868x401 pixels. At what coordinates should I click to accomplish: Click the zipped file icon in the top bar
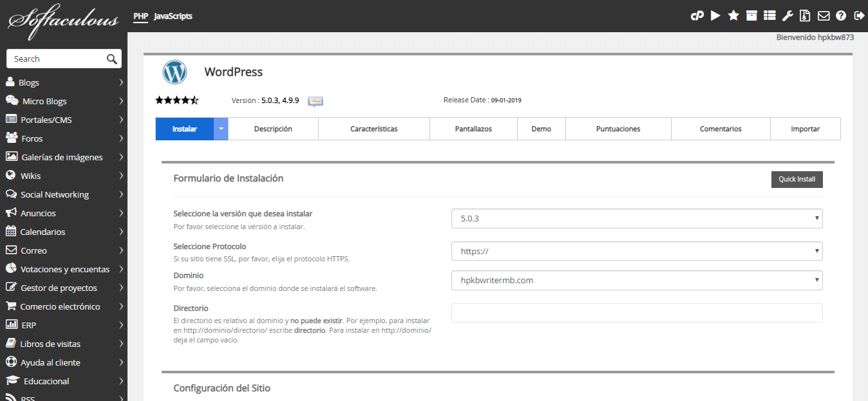(x=805, y=15)
